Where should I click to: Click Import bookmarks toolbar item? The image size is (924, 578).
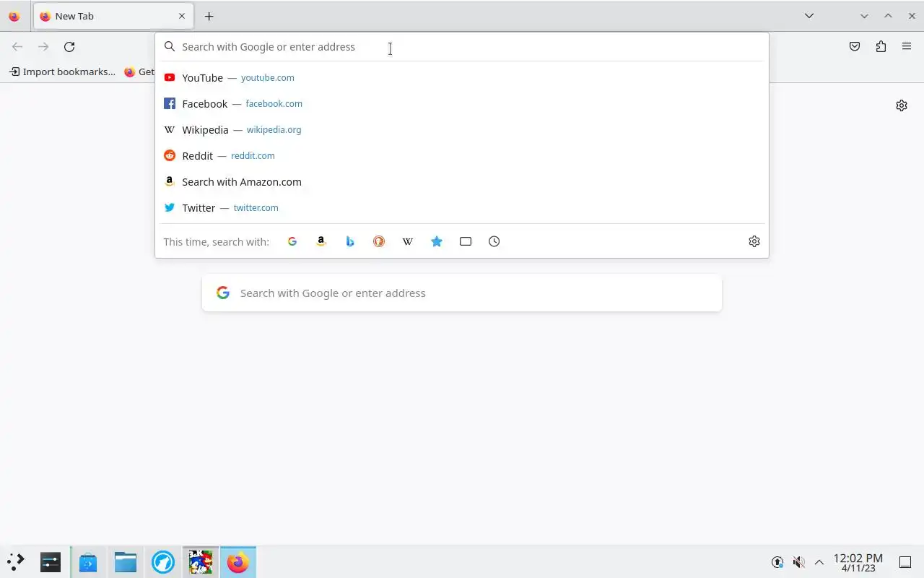[62, 72]
